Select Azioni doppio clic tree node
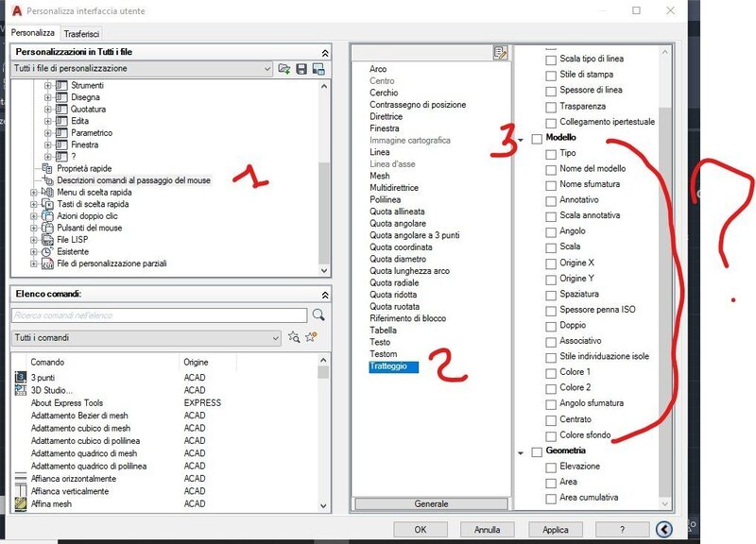Viewport: 756px width, 544px height. (87, 216)
